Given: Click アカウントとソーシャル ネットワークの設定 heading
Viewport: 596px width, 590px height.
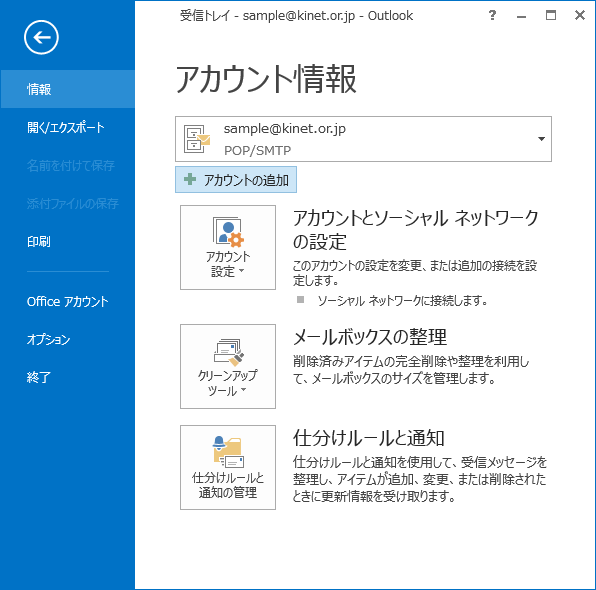Looking at the screenshot, I should (x=415, y=230).
